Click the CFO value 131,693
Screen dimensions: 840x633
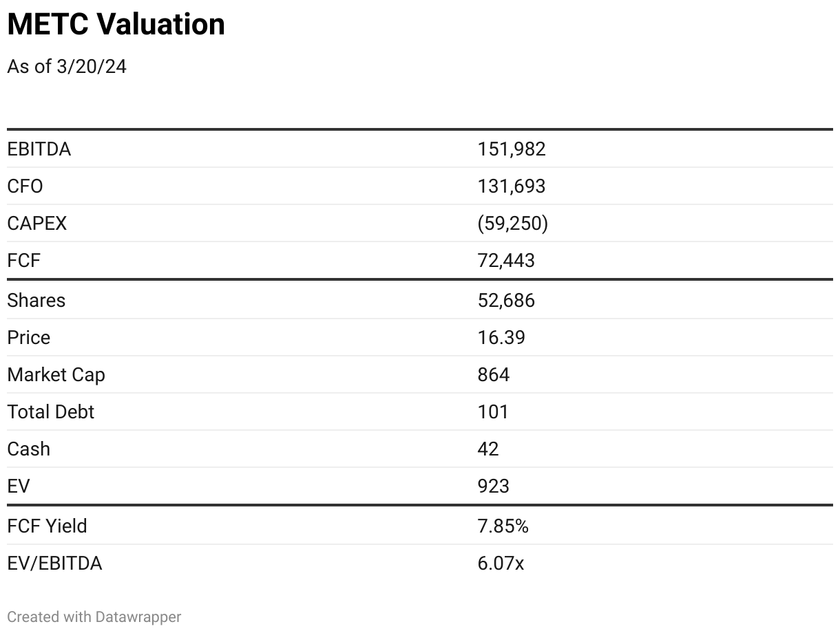[x=512, y=186]
